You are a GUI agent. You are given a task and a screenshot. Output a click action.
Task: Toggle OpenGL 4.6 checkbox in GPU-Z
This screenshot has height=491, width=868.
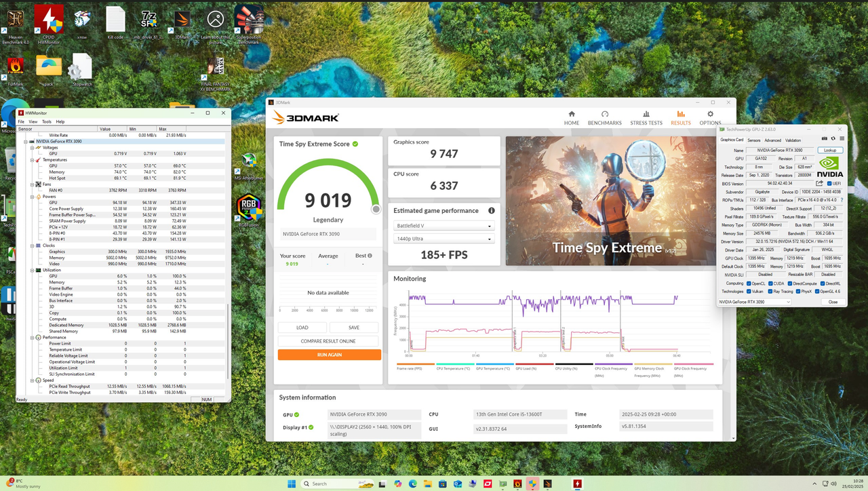point(817,292)
